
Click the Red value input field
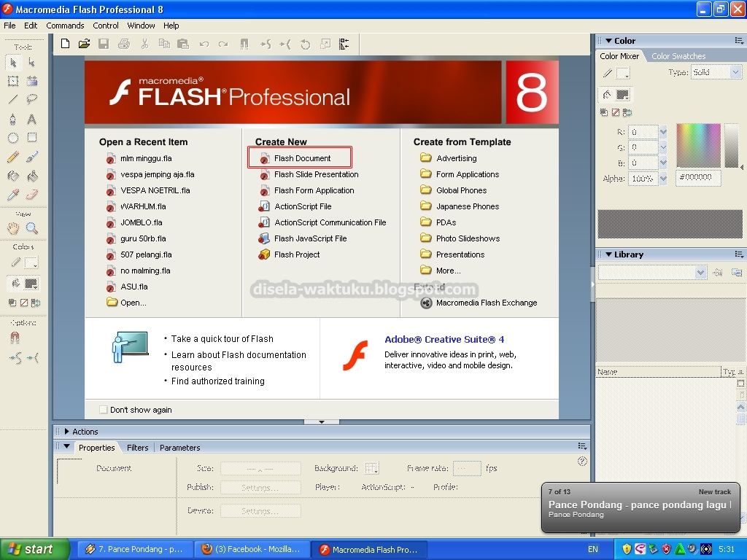click(x=643, y=132)
